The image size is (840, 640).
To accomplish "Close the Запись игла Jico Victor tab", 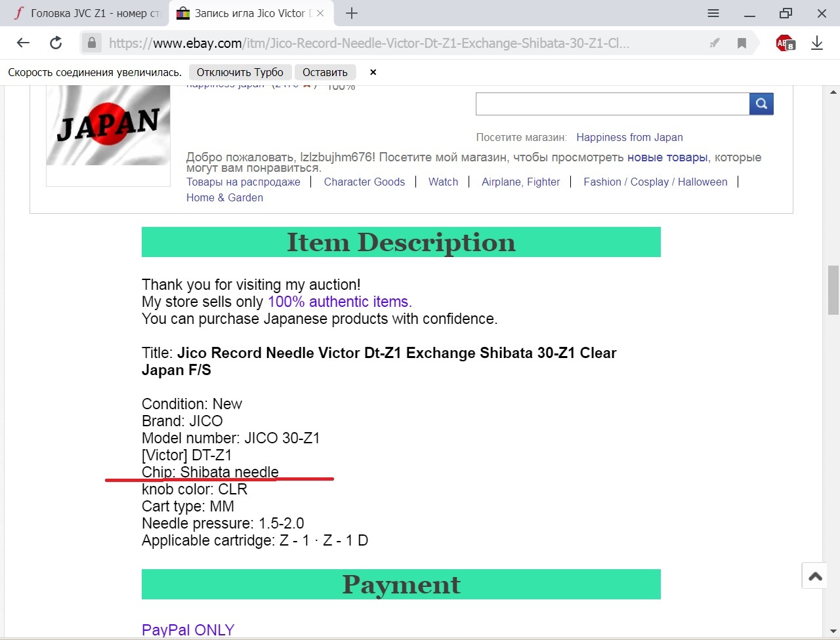I will pos(320,13).
